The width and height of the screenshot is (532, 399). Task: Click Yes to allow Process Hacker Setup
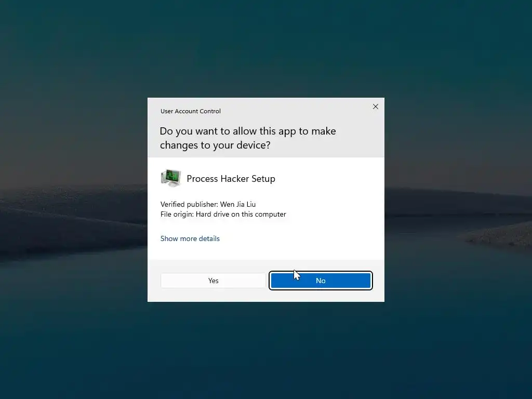click(213, 281)
